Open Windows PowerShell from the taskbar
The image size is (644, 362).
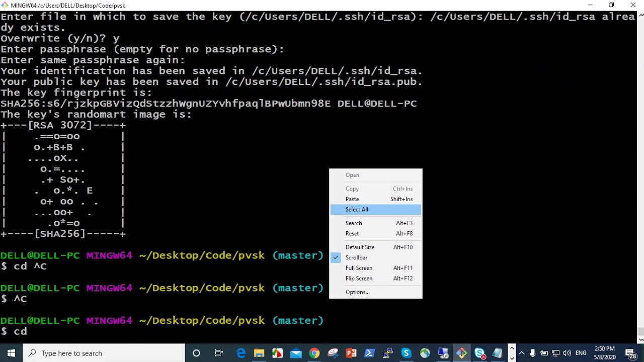[x=369, y=353]
